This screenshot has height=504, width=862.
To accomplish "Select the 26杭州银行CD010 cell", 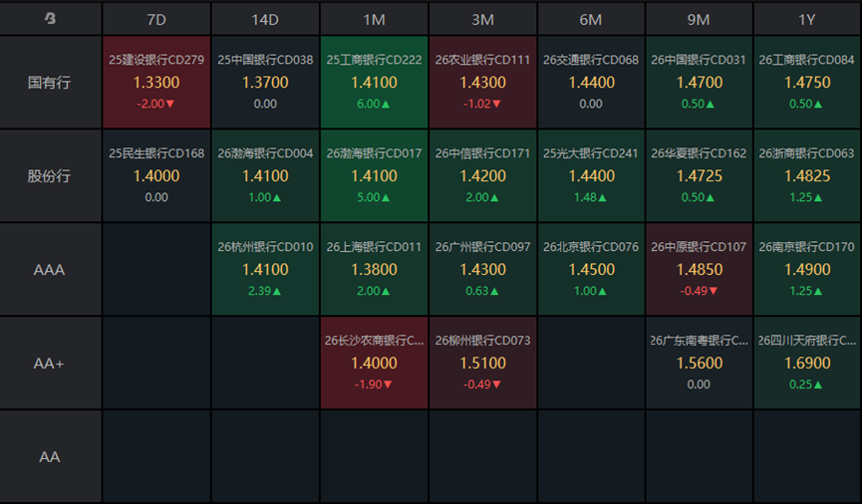I will [x=265, y=269].
